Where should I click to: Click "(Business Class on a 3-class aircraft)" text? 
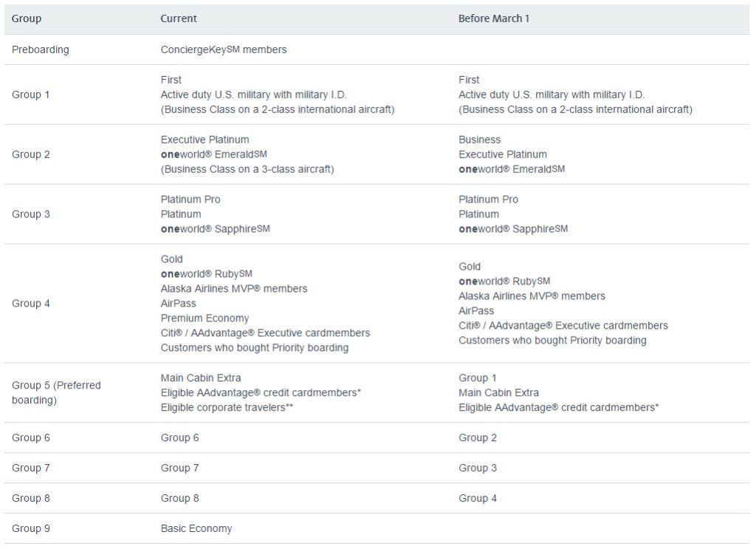click(x=247, y=169)
